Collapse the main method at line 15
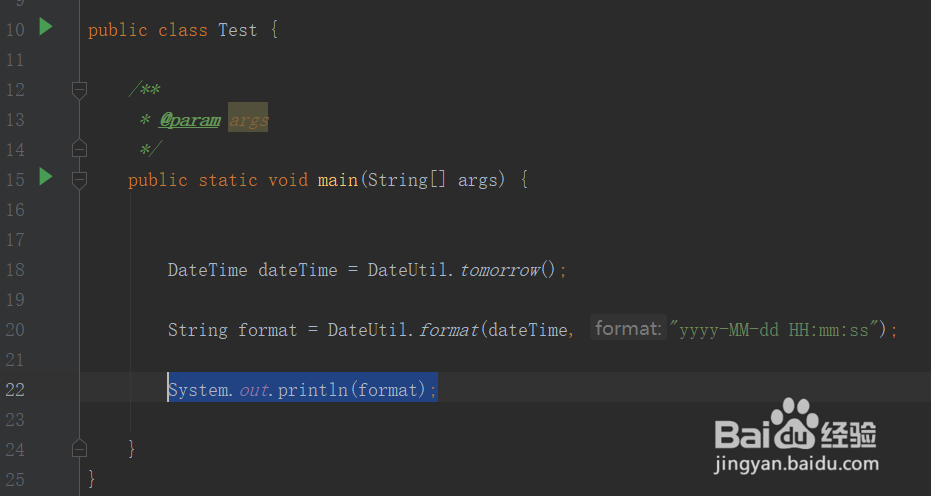 pyautogui.click(x=79, y=180)
